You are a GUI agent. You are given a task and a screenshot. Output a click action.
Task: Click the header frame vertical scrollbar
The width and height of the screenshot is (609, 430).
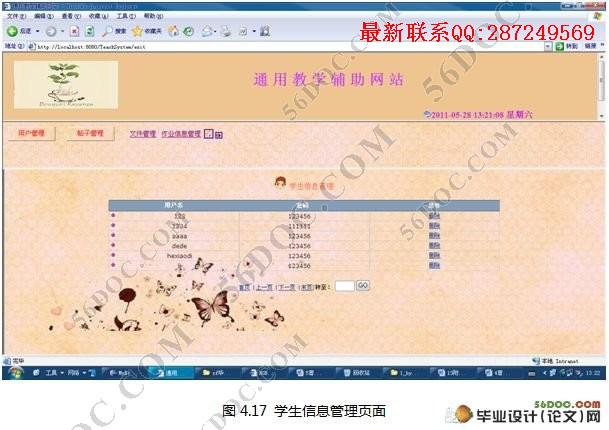(602, 86)
